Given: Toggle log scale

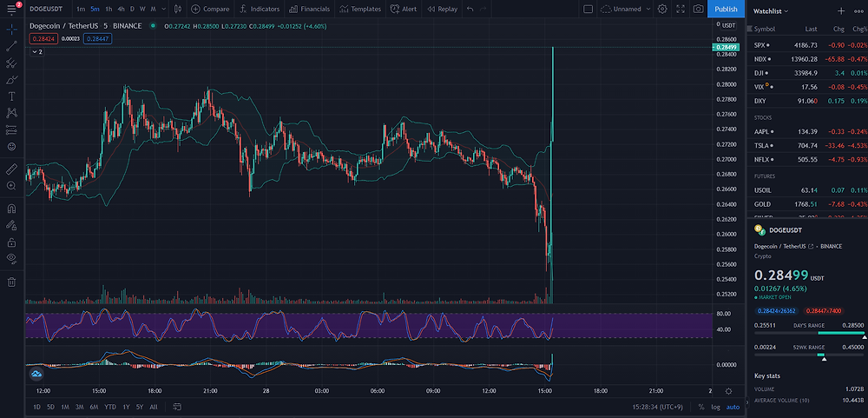Looking at the screenshot, I should pos(715,407).
